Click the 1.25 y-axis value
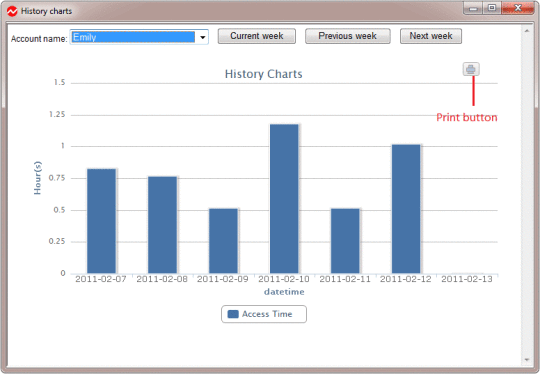The height and width of the screenshot is (374, 540). [x=57, y=115]
